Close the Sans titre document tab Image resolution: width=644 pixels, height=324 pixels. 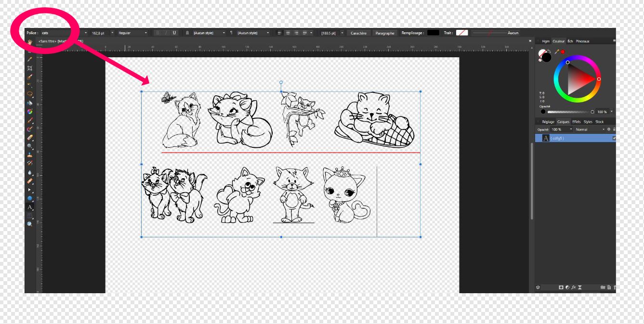(x=530, y=41)
